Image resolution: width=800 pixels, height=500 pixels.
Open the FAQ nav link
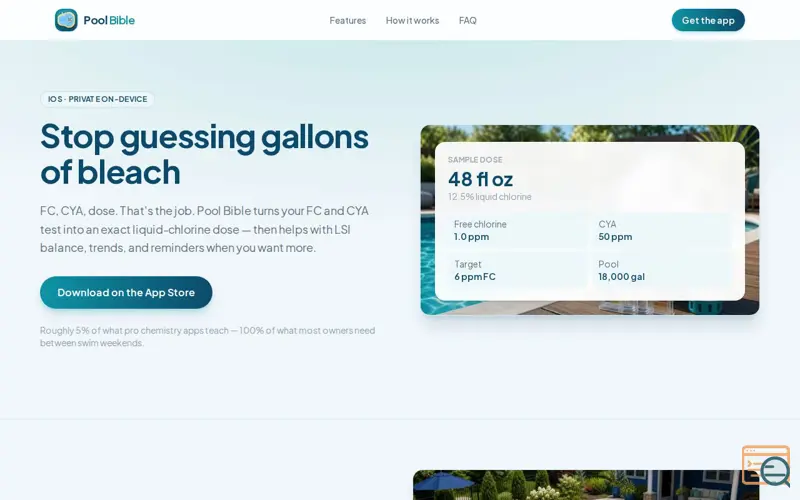click(x=467, y=20)
